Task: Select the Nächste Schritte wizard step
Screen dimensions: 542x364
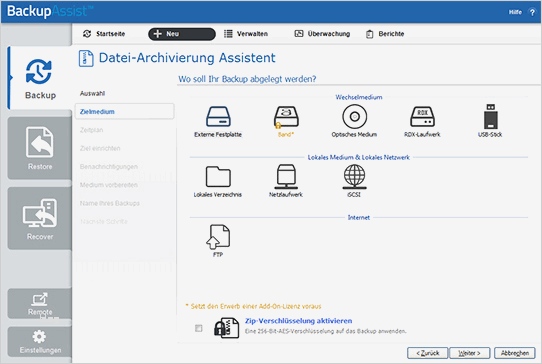Action: (x=104, y=221)
